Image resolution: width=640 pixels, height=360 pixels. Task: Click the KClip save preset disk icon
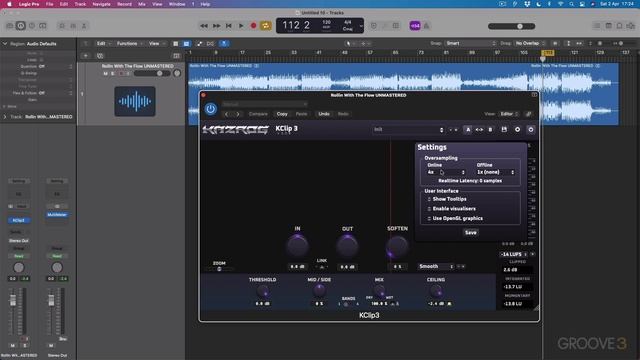pos(504,129)
